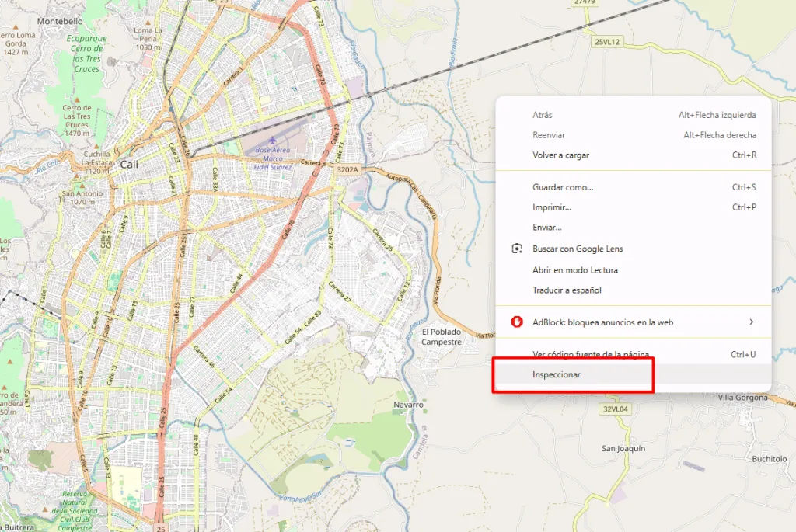Click San Antonio 1070 m label
The image size is (796, 532).
tap(82, 198)
